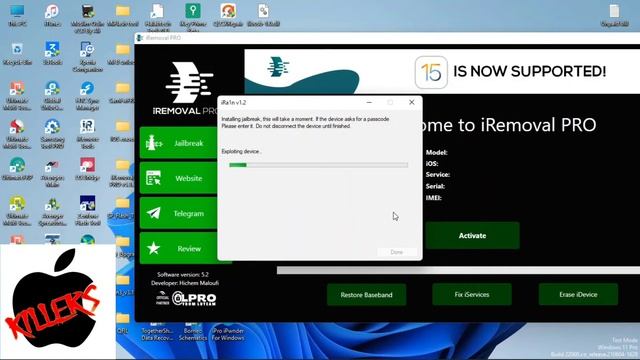Open the iRemoval Tools desktop shortcut
This screenshot has width=640, height=360.
(x=87, y=134)
